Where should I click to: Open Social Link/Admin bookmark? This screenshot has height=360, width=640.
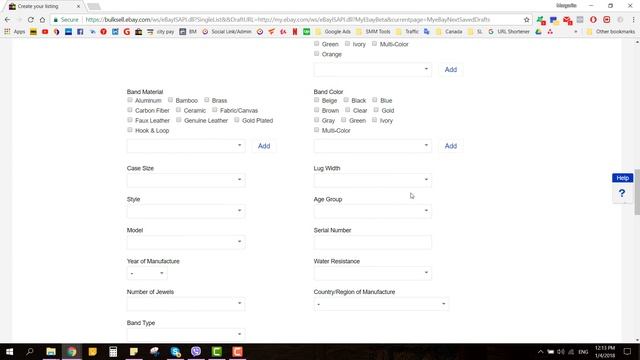(x=227, y=31)
